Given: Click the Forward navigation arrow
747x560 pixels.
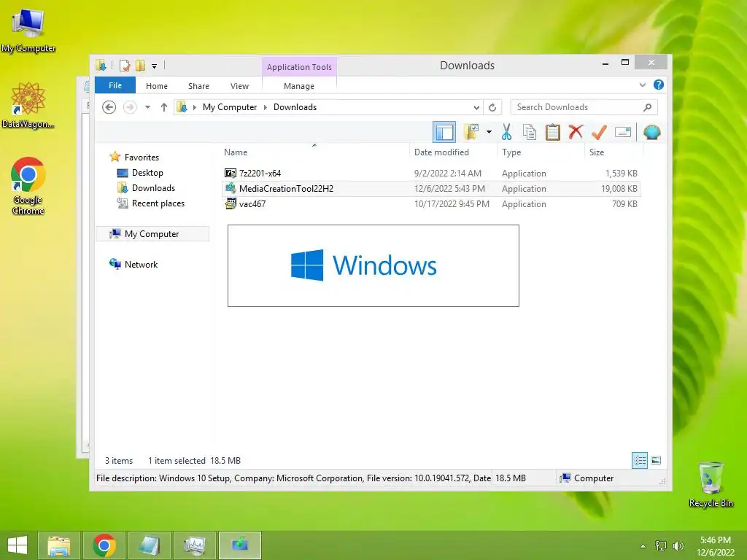Looking at the screenshot, I should tap(130, 107).
